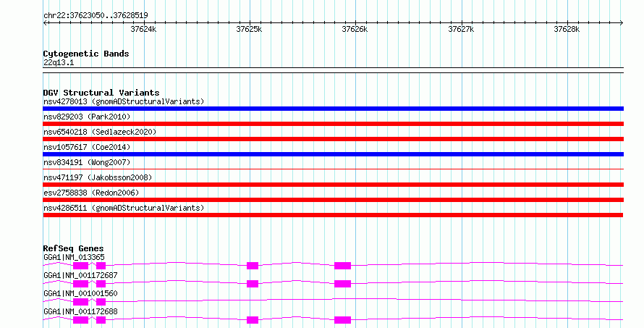Open the esv2758838 (Redon2006) label
This screenshot has width=644, height=328.
pyautogui.click(x=91, y=193)
